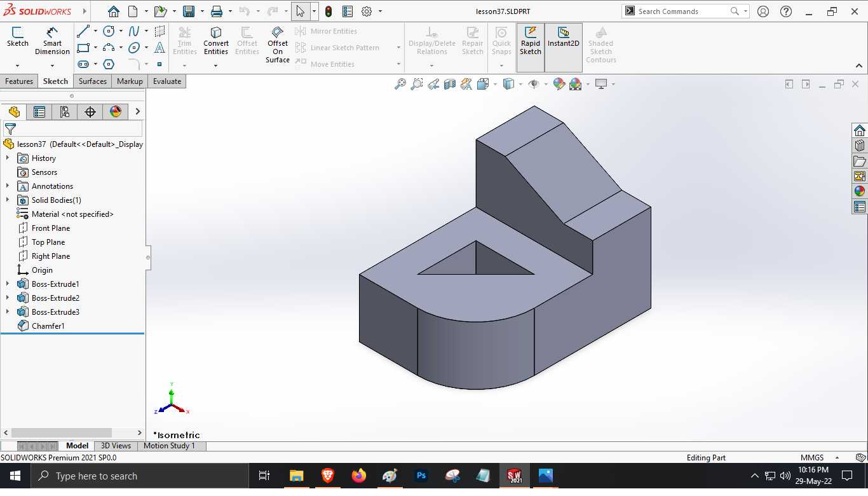This screenshot has height=496, width=868.
Task: Switch to the Markup tab
Action: (130, 81)
